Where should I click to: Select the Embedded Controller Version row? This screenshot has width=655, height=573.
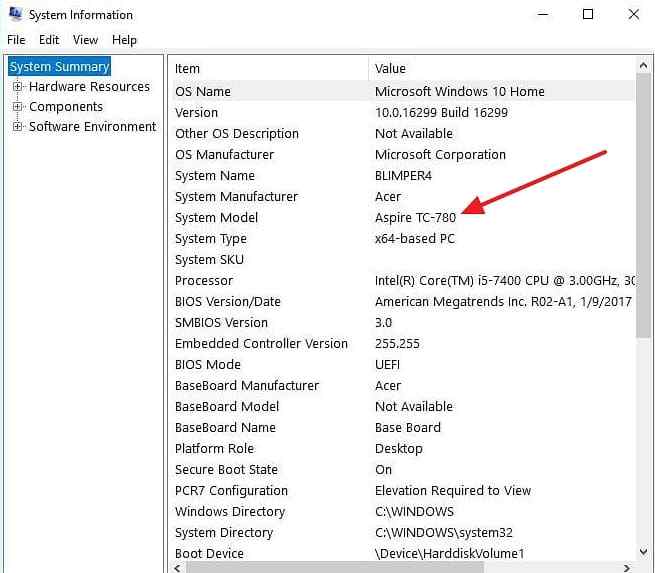click(403, 344)
